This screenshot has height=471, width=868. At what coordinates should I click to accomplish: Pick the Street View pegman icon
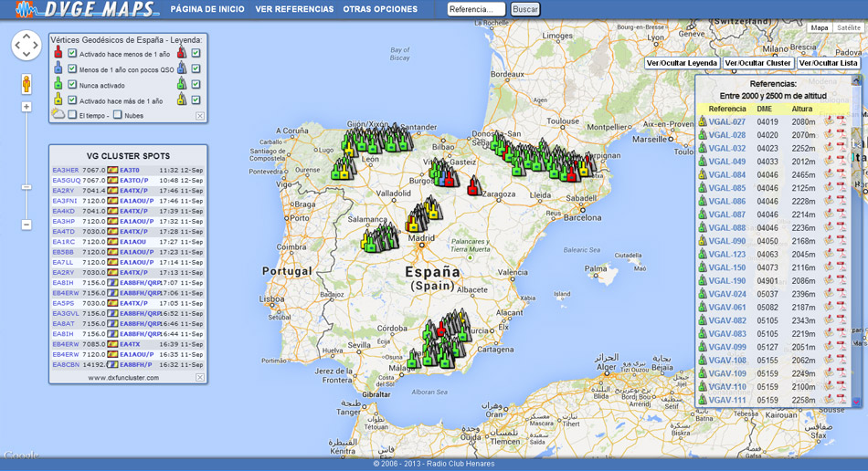click(x=26, y=84)
